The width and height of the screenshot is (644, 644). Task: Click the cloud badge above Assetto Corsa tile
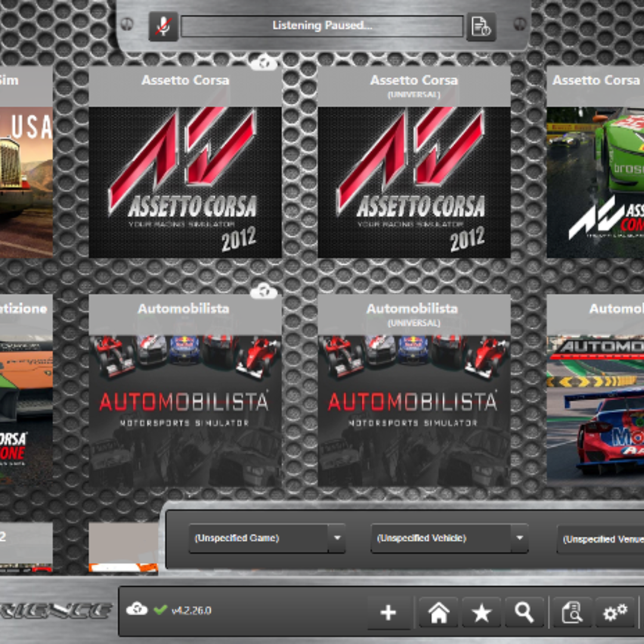point(264,63)
